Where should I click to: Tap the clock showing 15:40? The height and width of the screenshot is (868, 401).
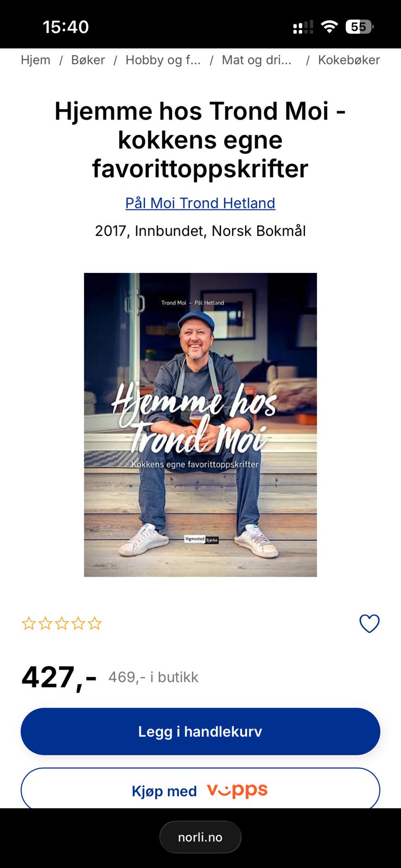coord(66,27)
